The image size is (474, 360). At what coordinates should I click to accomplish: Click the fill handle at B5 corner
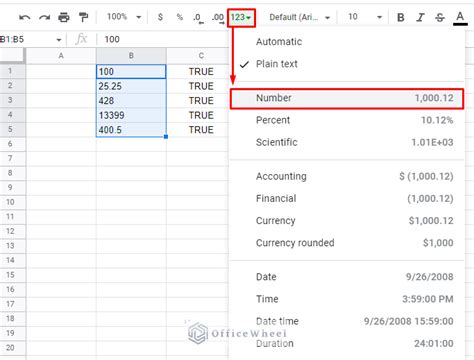coord(166,137)
